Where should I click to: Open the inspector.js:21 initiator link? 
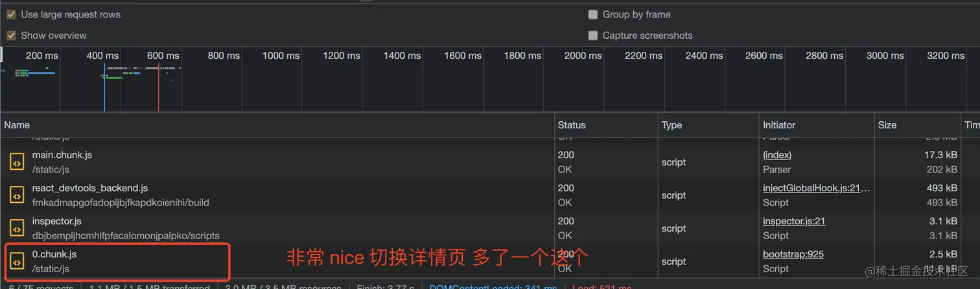coord(794,221)
